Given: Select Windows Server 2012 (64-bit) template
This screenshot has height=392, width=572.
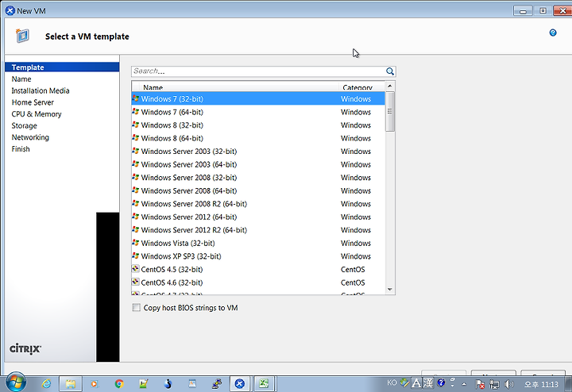Looking at the screenshot, I should (258, 217).
